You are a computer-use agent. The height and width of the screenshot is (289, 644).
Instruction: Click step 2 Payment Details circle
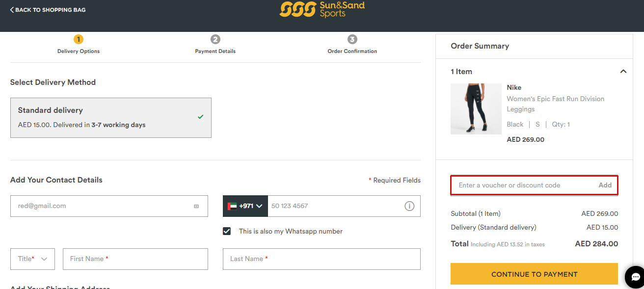click(215, 39)
